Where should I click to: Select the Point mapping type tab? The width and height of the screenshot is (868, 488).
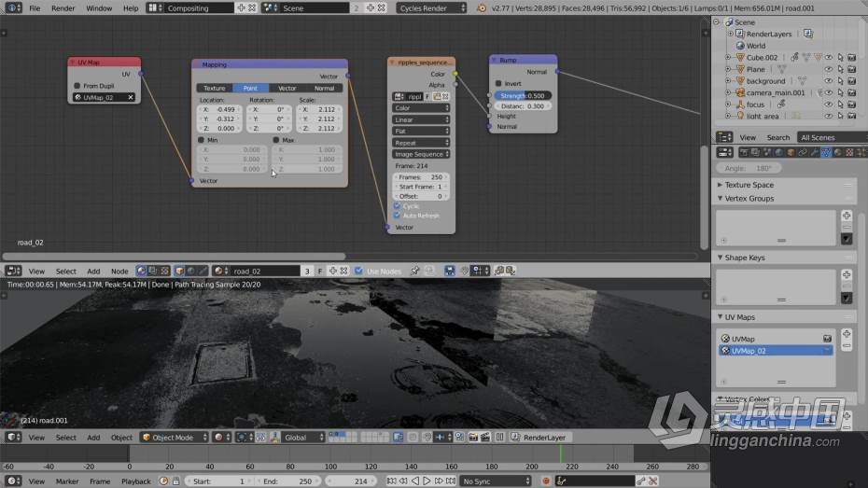(x=250, y=88)
